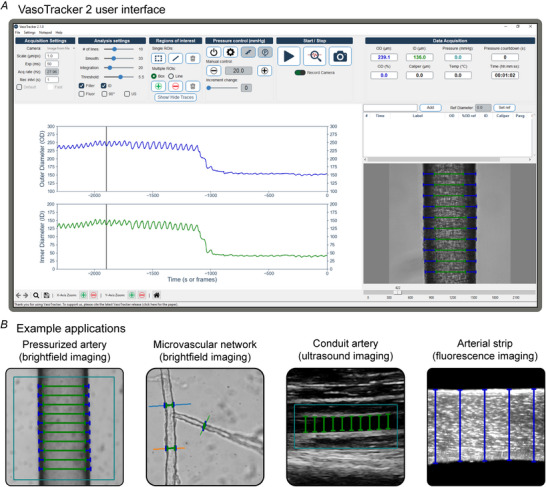Go forward with the plot right arrow
546x487 pixels.
(x=26, y=295)
